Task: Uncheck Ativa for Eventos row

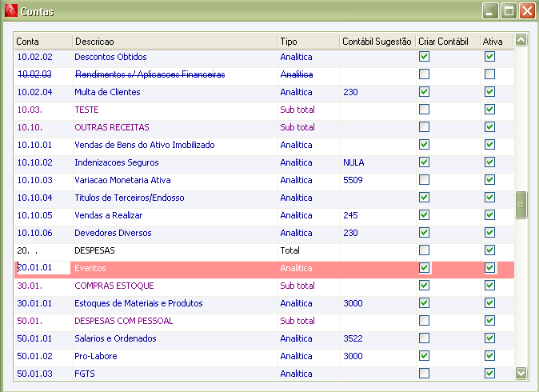Action: tap(489, 267)
